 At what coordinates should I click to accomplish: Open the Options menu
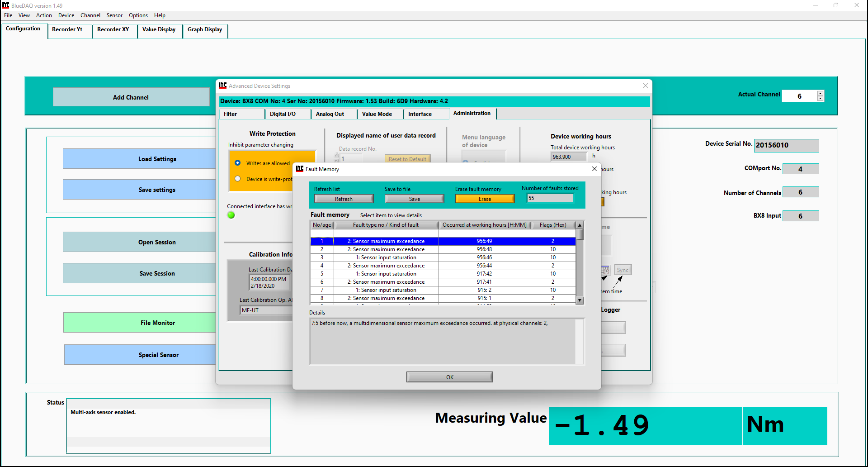pyautogui.click(x=138, y=15)
